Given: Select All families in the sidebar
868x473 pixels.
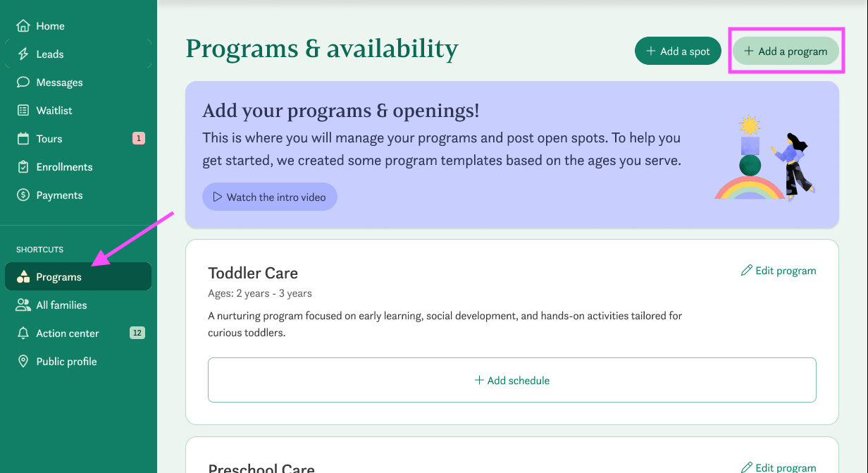Looking at the screenshot, I should click(x=62, y=305).
